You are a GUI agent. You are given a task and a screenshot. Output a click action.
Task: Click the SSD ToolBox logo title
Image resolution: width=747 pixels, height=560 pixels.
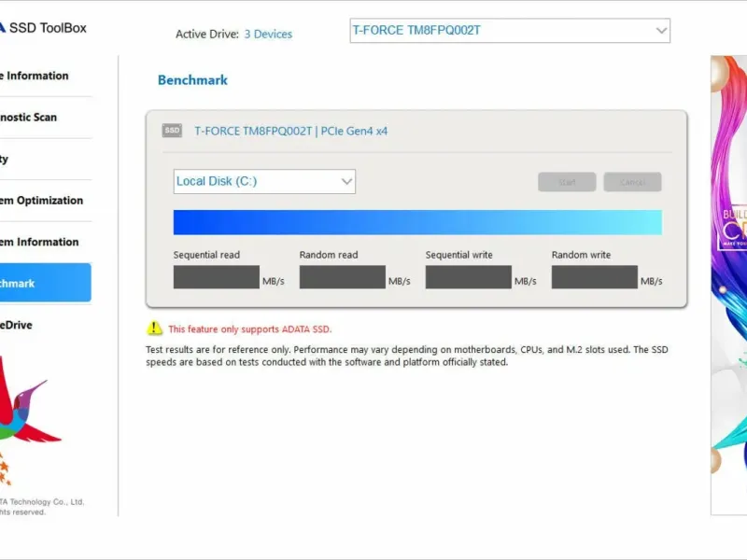click(44, 28)
